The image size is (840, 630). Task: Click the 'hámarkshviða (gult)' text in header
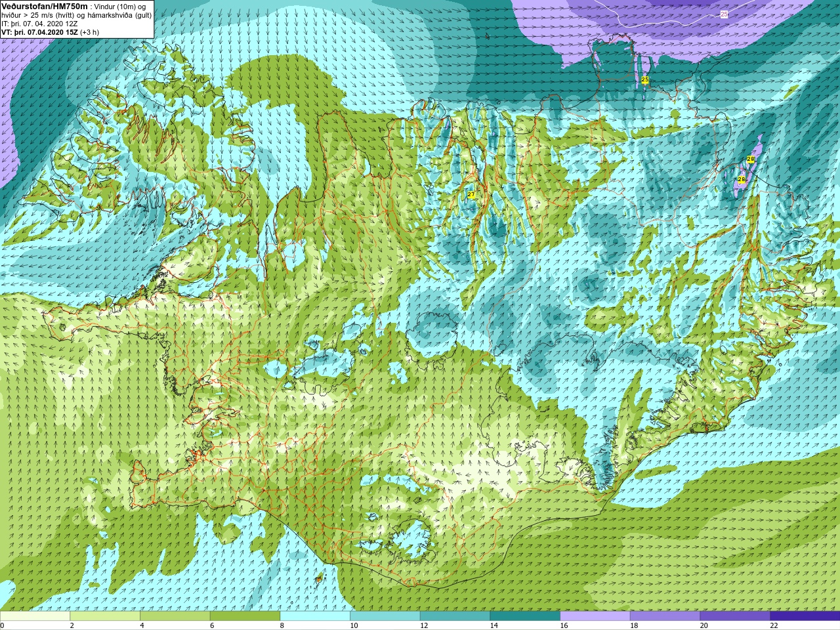[x=119, y=15]
